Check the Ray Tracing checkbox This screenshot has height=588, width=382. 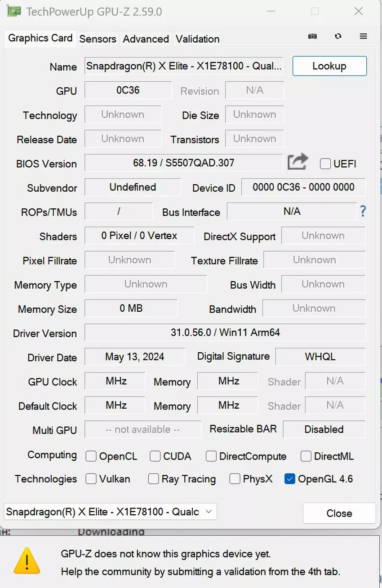[x=154, y=479]
